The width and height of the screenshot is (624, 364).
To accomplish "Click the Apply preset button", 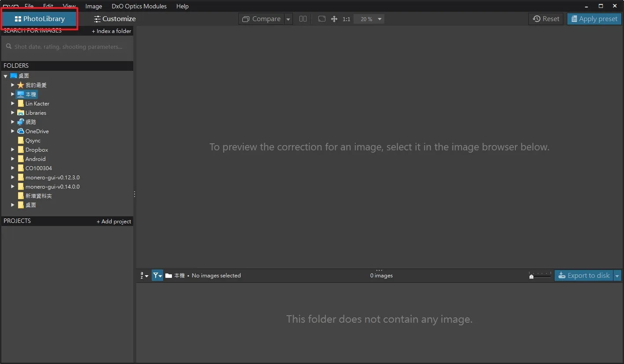I will tap(594, 19).
